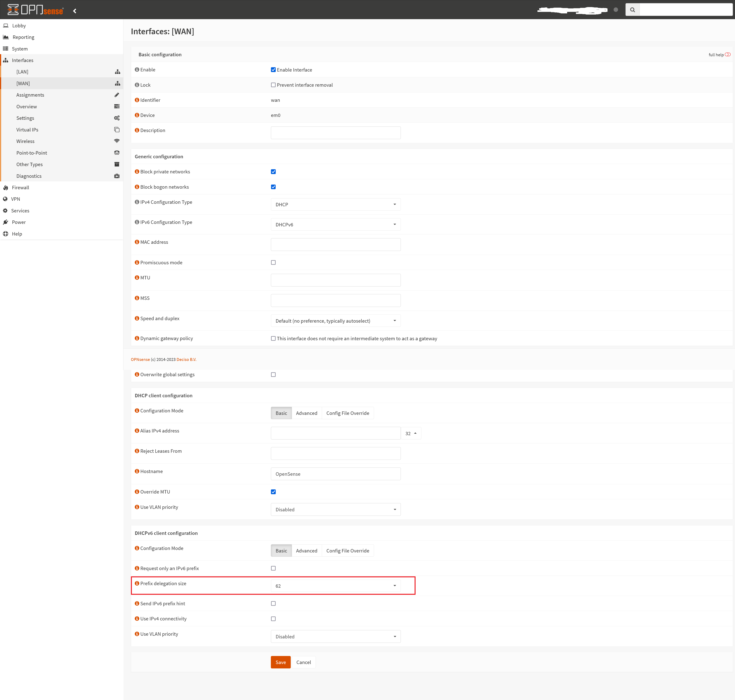Open the VPN menu
The height and width of the screenshot is (700, 735).
pyautogui.click(x=16, y=199)
